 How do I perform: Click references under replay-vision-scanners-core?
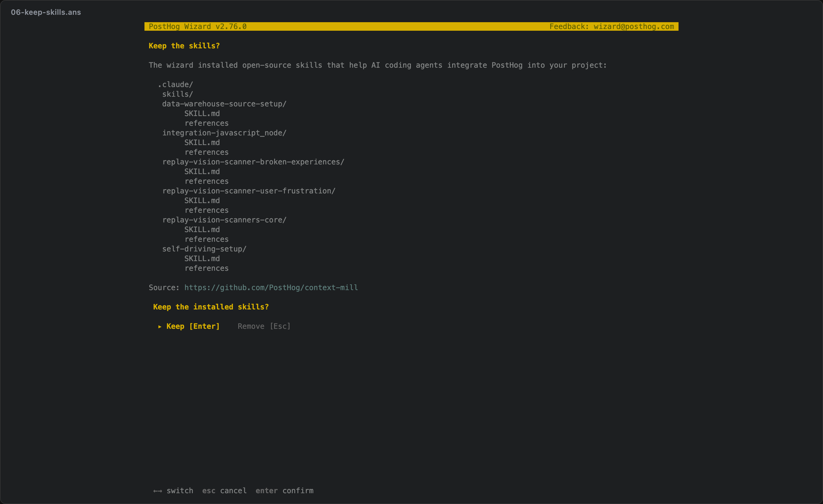click(x=207, y=239)
